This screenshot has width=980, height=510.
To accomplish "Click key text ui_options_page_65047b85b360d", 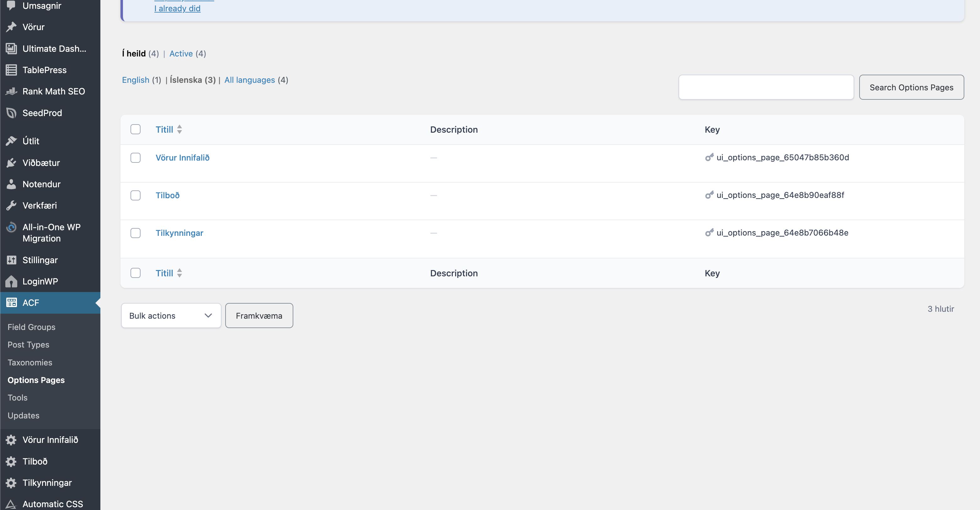I will pos(783,157).
